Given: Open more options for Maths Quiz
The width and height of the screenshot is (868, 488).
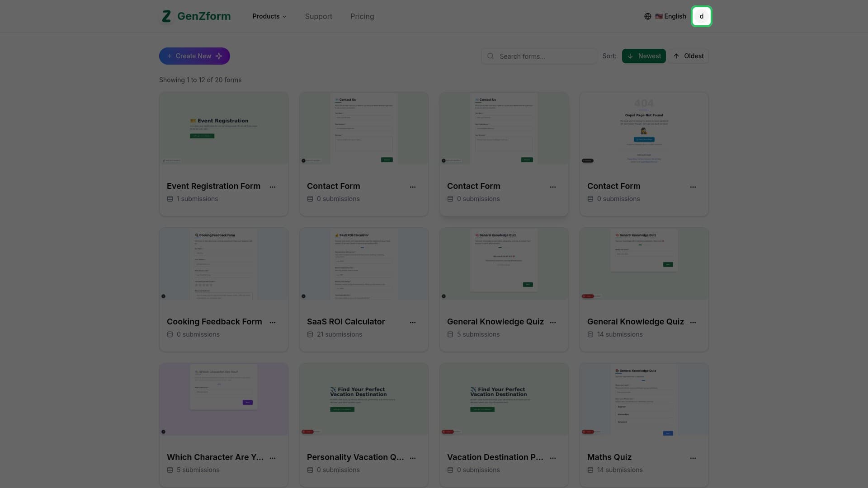Looking at the screenshot, I should (x=693, y=458).
